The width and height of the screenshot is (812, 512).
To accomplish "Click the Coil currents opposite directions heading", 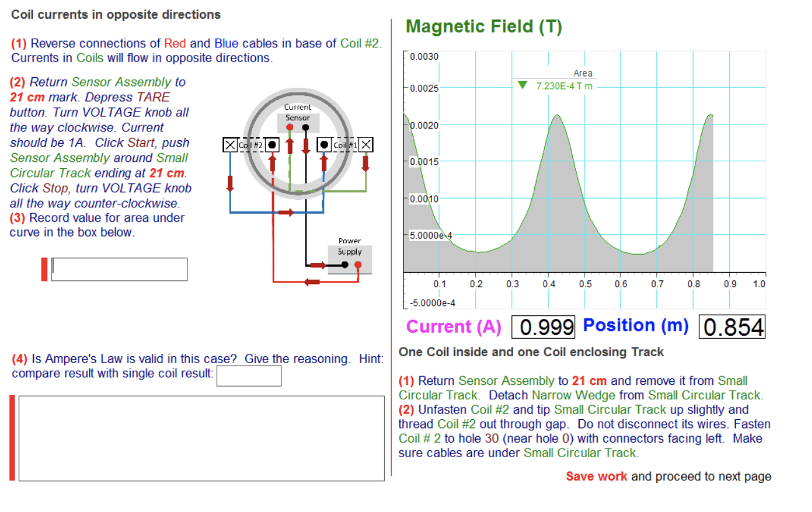I will 114,14.
